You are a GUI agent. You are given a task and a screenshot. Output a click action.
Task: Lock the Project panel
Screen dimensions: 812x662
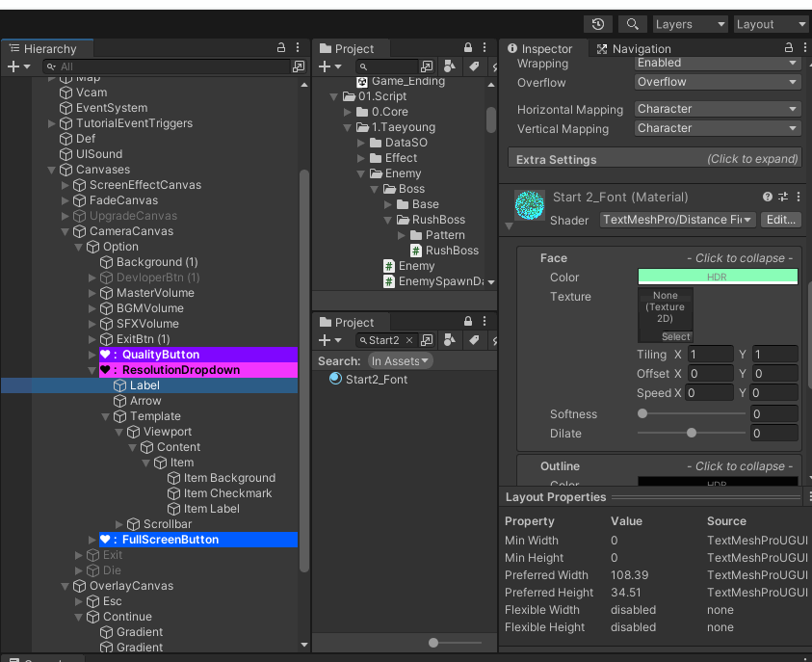pyautogui.click(x=468, y=47)
